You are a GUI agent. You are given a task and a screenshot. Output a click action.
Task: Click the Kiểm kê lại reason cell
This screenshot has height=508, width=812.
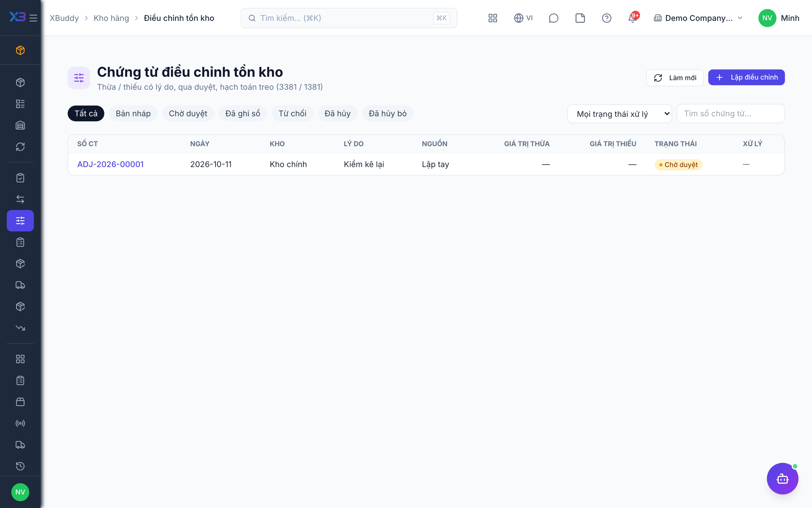(364, 164)
